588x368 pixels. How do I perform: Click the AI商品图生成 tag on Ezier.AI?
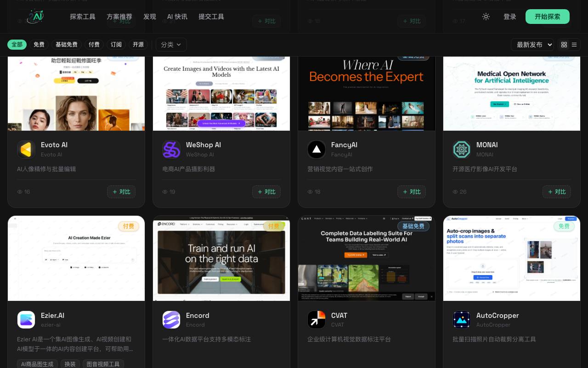[x=38, y=364]
